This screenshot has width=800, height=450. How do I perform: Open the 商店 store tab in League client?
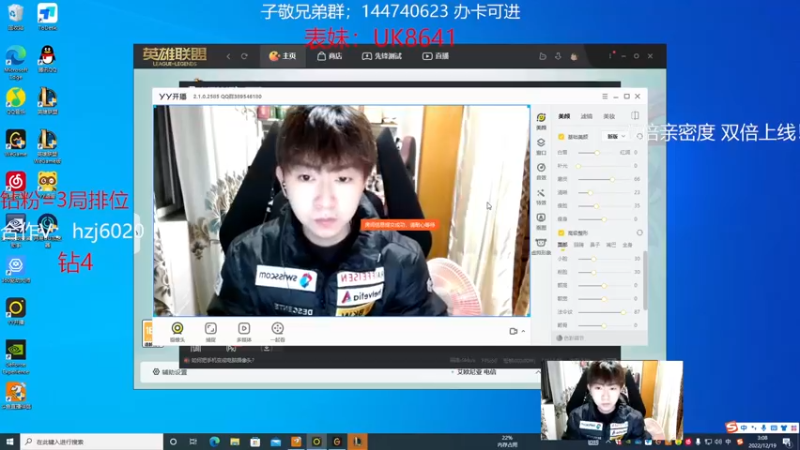point(330,56)
